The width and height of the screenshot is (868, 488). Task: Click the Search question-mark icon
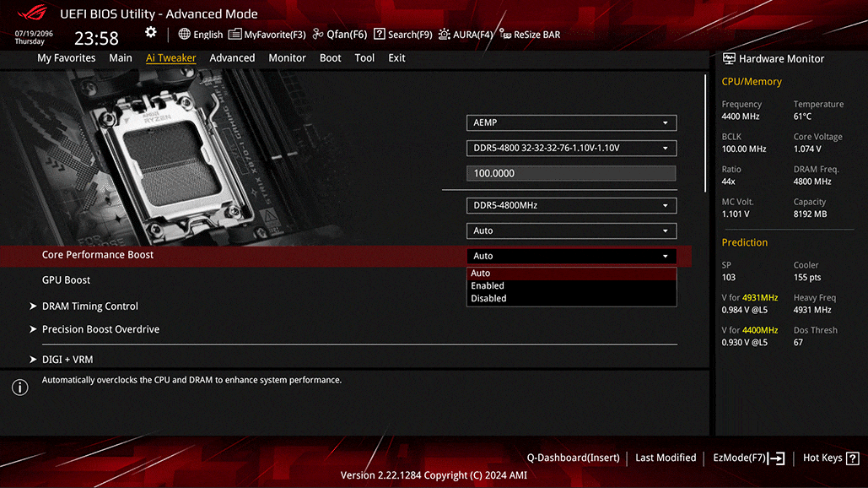[380, 35]
